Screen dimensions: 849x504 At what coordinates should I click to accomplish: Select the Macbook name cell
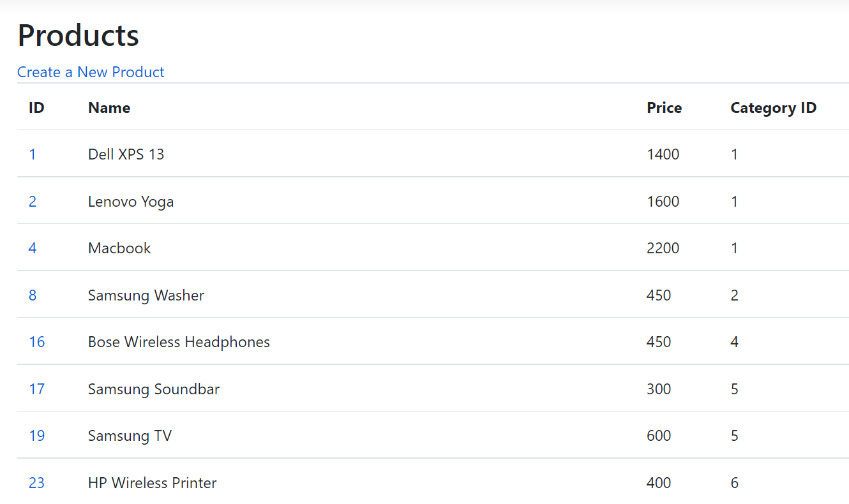[x=119, y=248]
